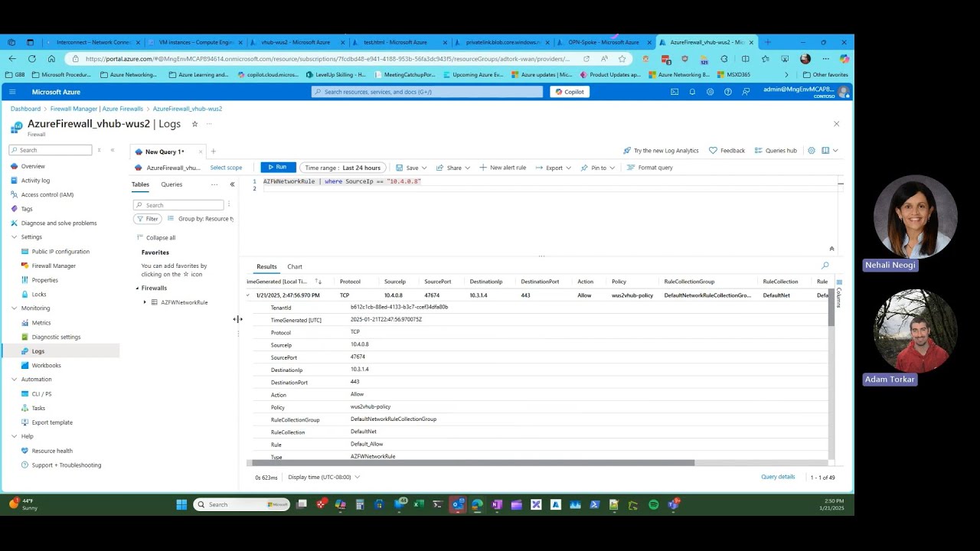Open Properties in the sidebar
This screenshot has height=551, width=980.
[x=44, y=280]
